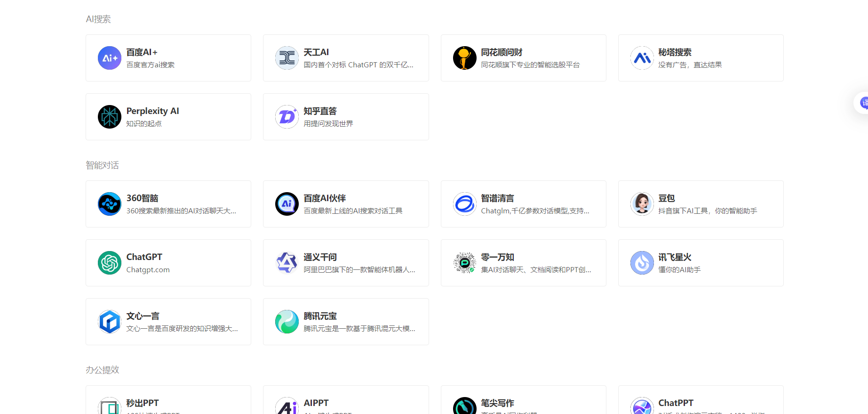Click description 百度官方ai搜索
The width and height of the screenshot is (868, 414).
[150, 65]
